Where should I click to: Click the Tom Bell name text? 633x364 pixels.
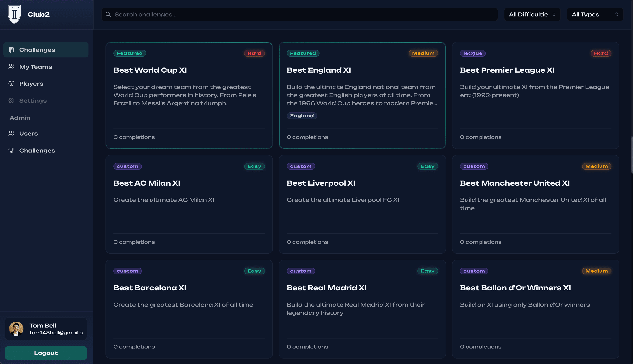tap(43, 325)
